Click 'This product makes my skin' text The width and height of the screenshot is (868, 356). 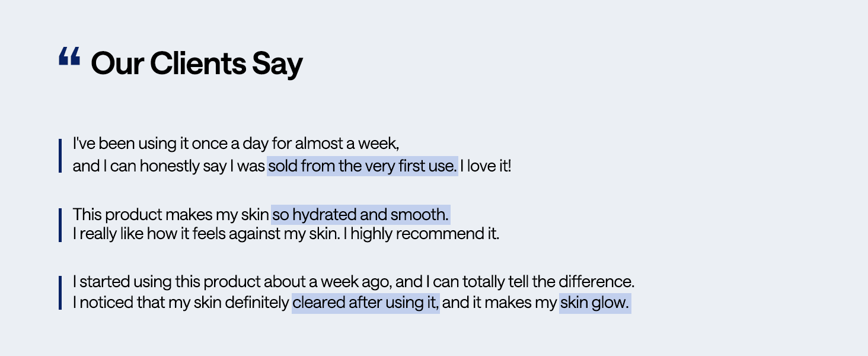(x=171, y=214)
